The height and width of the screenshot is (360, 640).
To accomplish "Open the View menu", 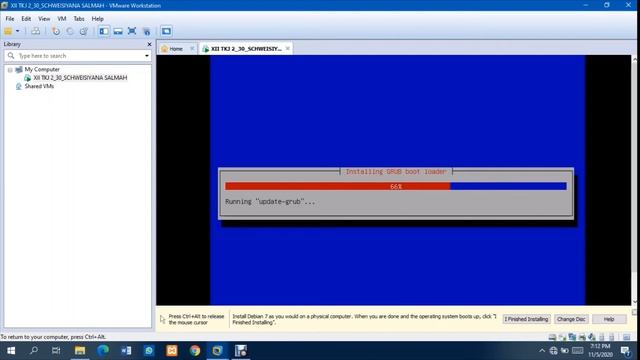I will [x=44, y=19].
